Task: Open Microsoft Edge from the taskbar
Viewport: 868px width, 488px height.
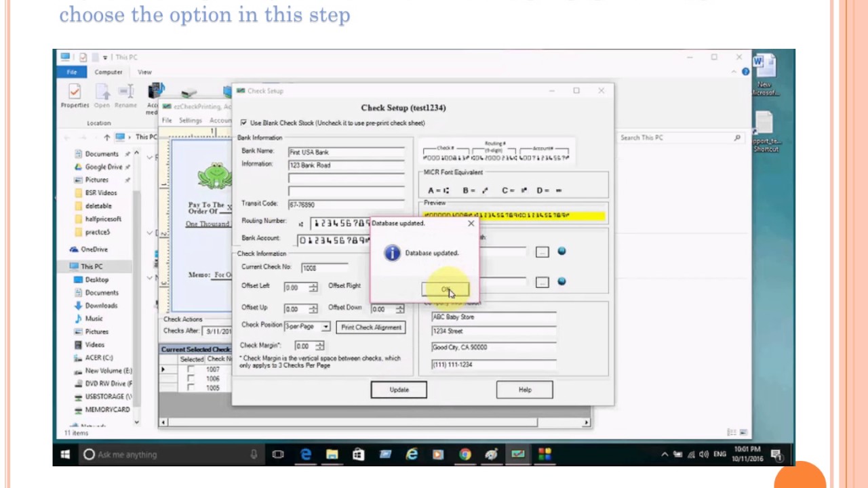Action: click(x=305, y=455)
